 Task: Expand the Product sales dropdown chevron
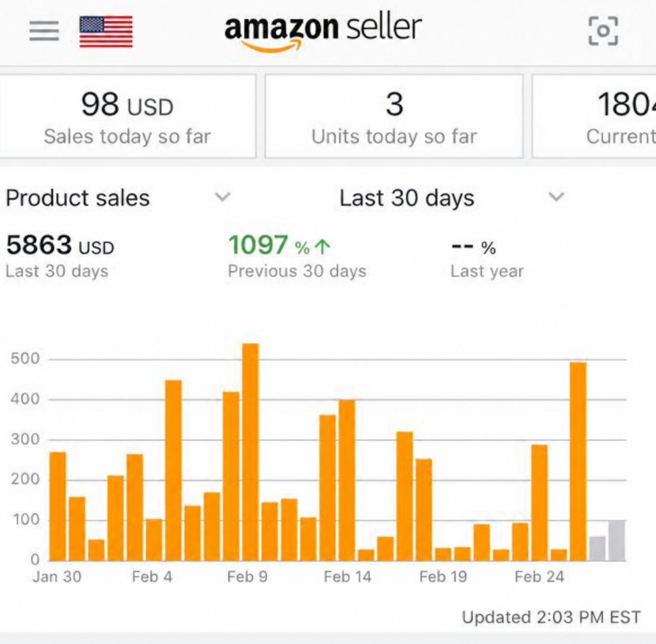click(x=223, y=197)
